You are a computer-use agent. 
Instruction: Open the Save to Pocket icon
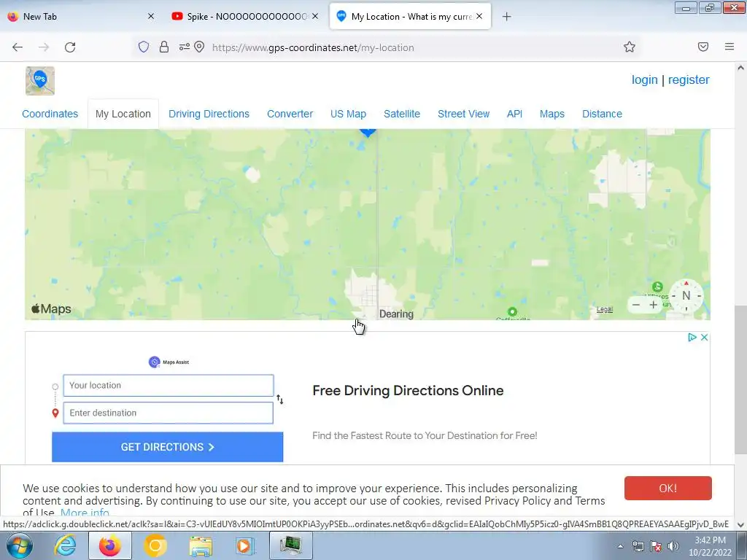(x=703, y=47)
